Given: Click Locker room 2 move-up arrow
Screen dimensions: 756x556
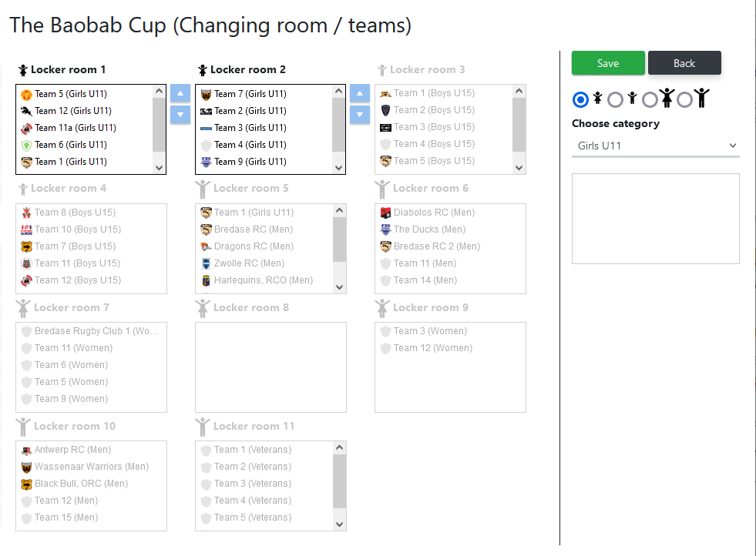Looking at the screenshot, I should click(x=360, y=94).
